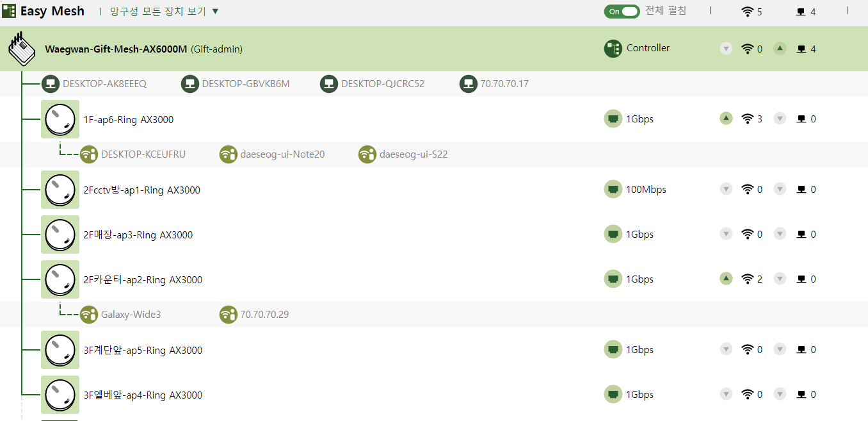Click the 70.70.70.17 wired client label
The width and height of the screenshot is (868, 421).
click(504, 84)
